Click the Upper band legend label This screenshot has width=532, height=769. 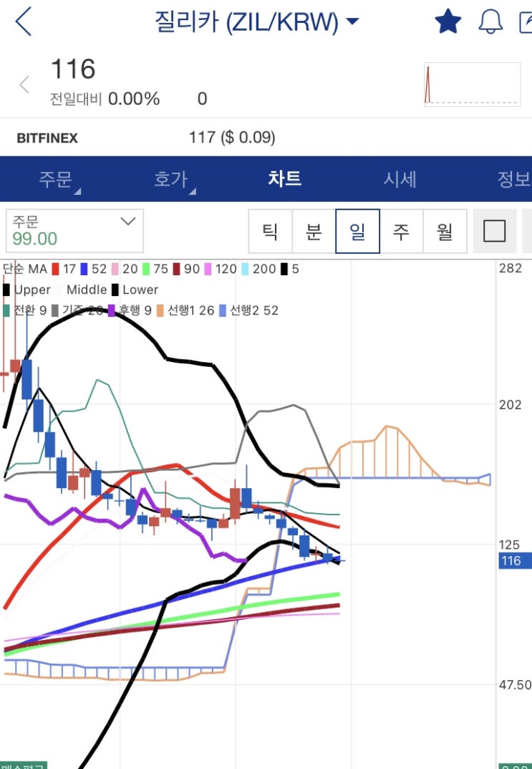point(32,290)
